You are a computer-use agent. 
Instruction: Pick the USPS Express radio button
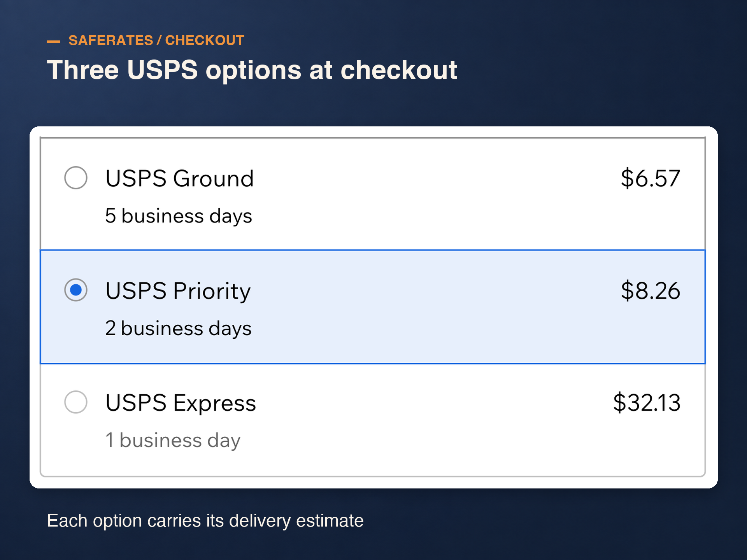[x=75, y=402]
